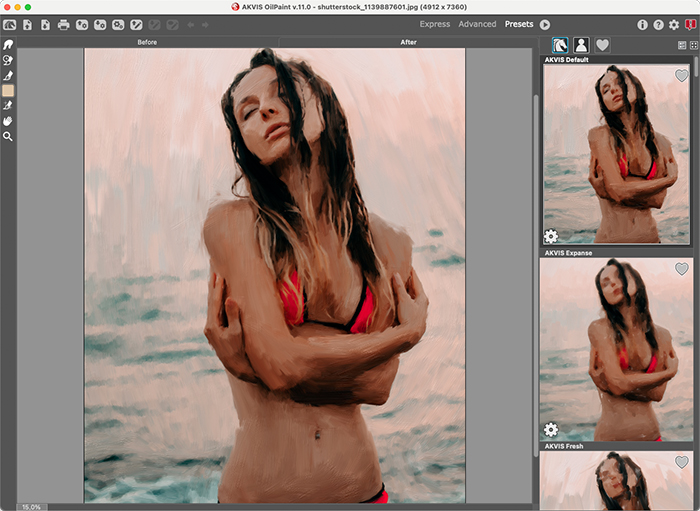The height and width of the screenshot is (511, 700).
Task: Click the AKVIS Expanse preset label
Action: click(x=568, y=253)
